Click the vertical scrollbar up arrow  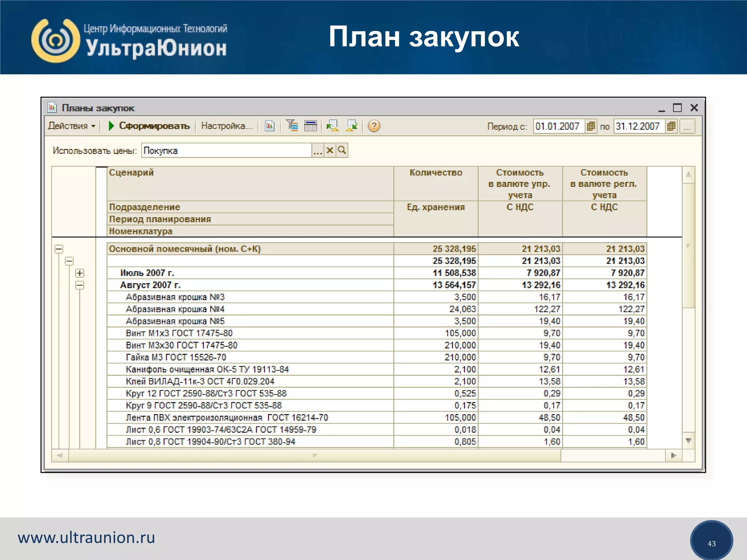pos(688,174)
